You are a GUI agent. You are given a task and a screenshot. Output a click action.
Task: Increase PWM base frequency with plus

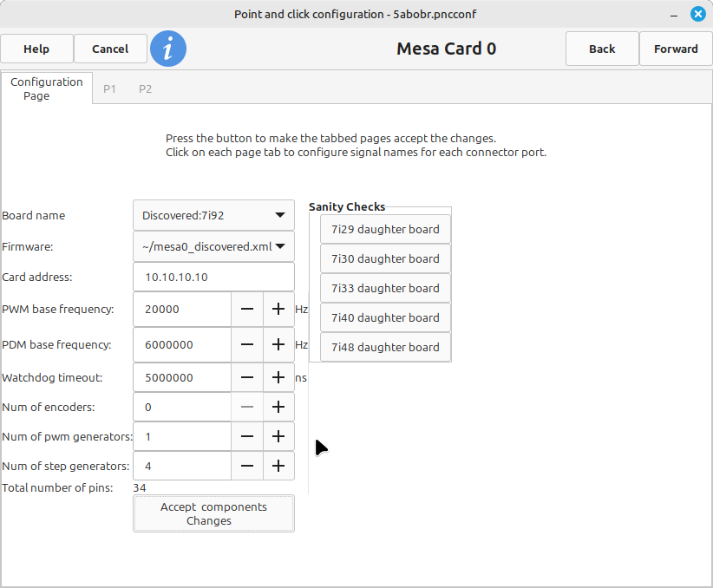[278, 309]
